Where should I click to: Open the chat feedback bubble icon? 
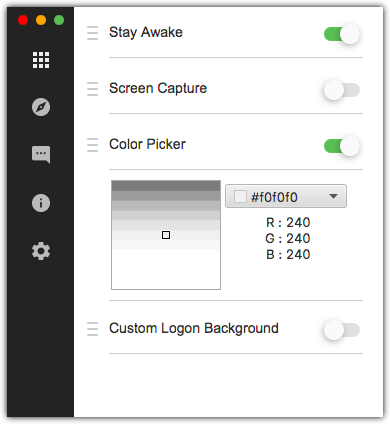coord(41,155)
